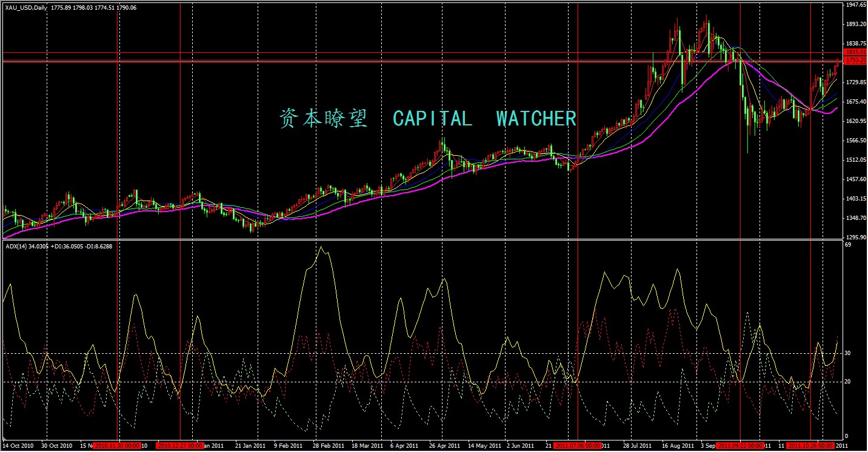Click the -DI:8.6288 reading
This screenshot has width=868, height=452.
point(99,246)
